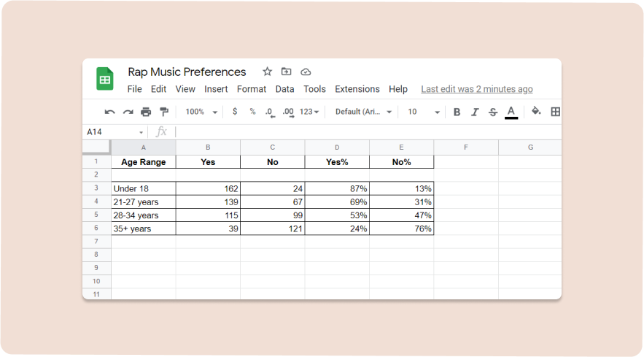Image resolution: width=644 pixels, height=357 pixels.
Task: Open the text color picker
Action: (x=511, y=112)
